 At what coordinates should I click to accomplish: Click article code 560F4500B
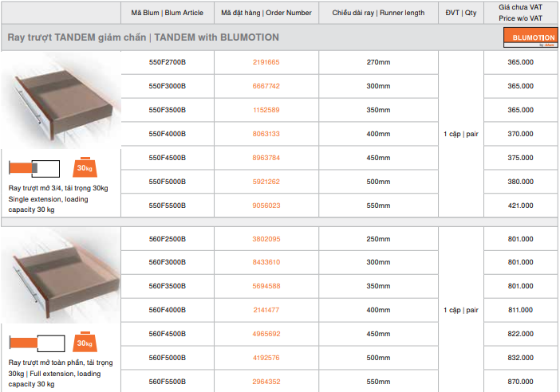[x=168, y=334]
